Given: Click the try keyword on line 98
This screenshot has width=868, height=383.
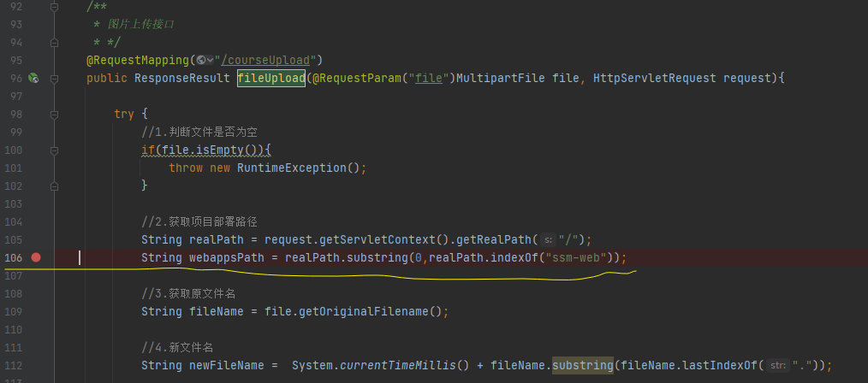Looking at the screenshot, I should 124,115.
